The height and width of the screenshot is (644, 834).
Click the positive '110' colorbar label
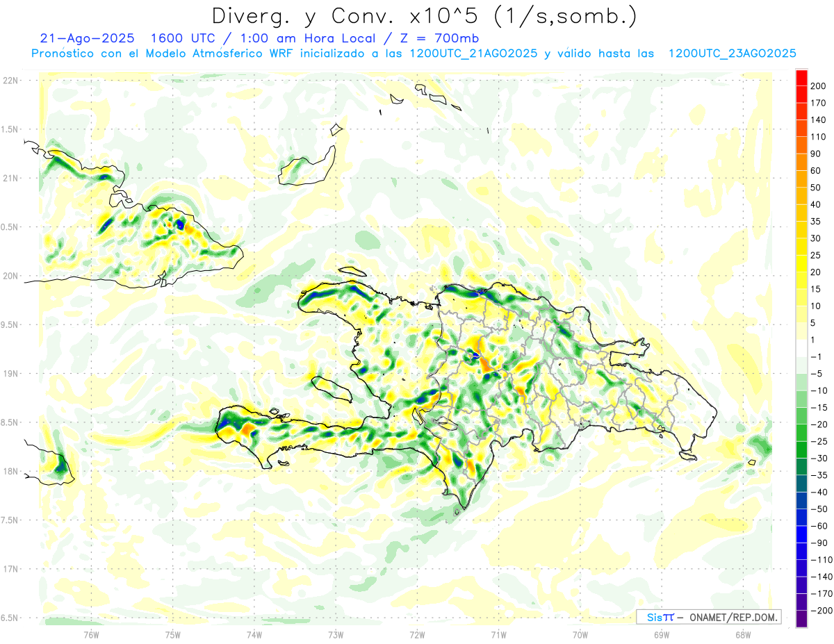[818, 137]
